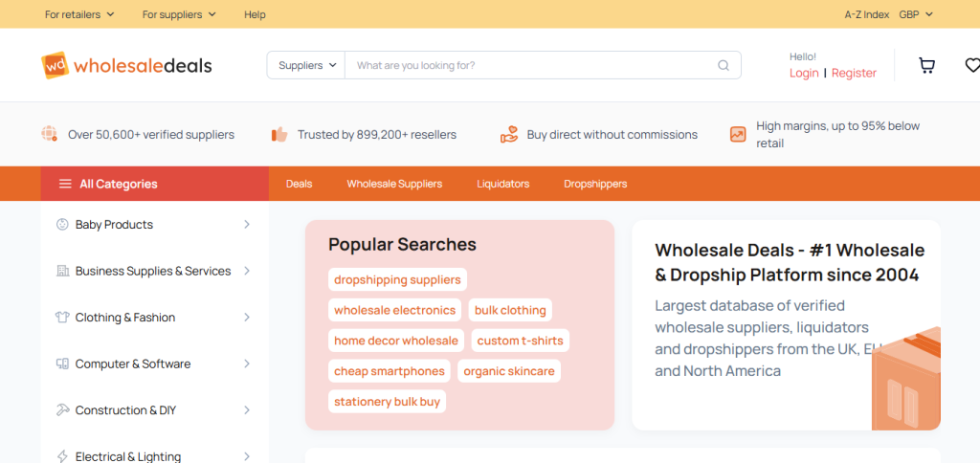Select the home decor wholesale tag
Image resolution: width=980 pixels, height=463 pixels.
pyautogui.click(x=396, y=341)
